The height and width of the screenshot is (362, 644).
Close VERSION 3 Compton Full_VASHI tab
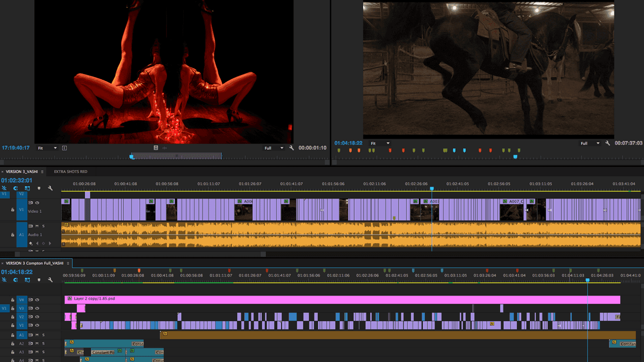[x=2, y=263]
